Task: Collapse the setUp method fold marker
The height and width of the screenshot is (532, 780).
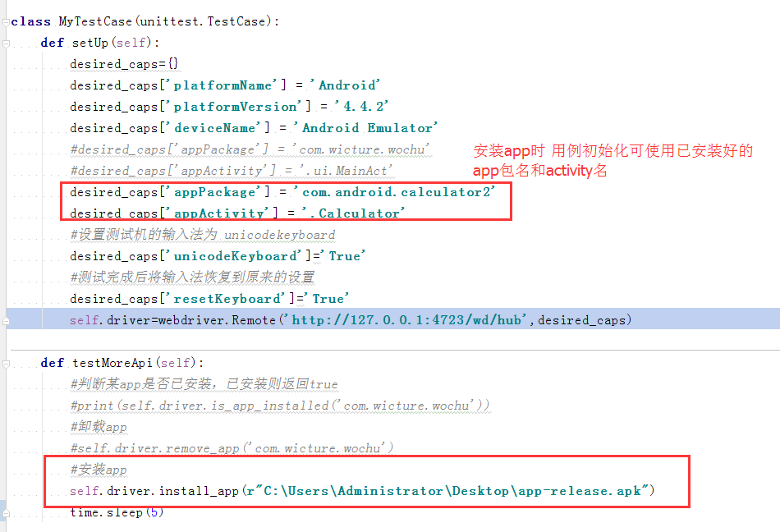Action: tap(6, 44)
